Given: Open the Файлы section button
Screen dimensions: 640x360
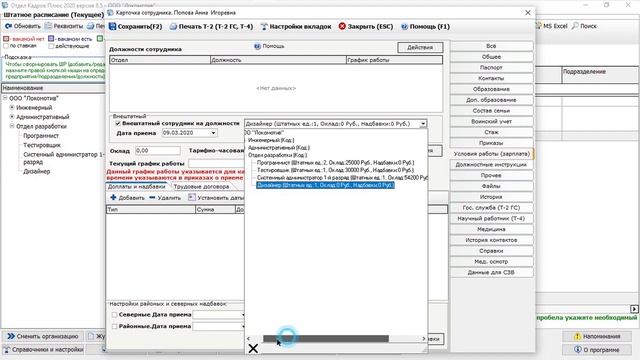Looking at the screenshot, I should pyautogui.click(x=491, y=186).
